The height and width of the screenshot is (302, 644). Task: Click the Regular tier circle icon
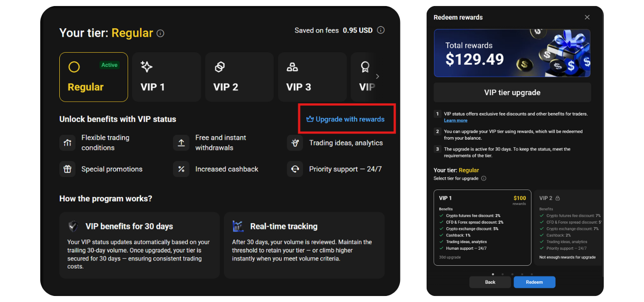(x=74, y=67)
